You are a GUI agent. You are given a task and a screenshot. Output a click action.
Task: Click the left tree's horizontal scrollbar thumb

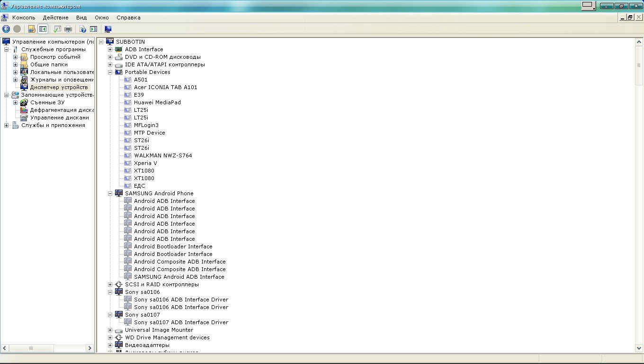point(31,348)
